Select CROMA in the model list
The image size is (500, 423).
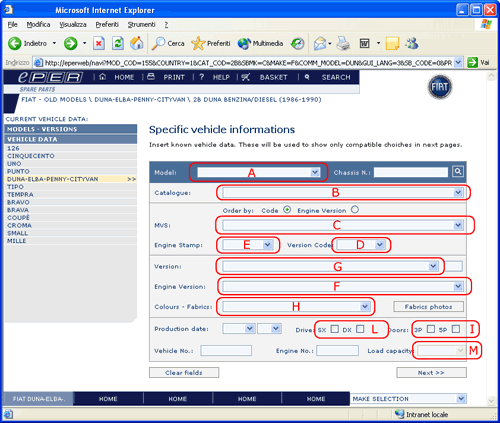pos(71,225)
